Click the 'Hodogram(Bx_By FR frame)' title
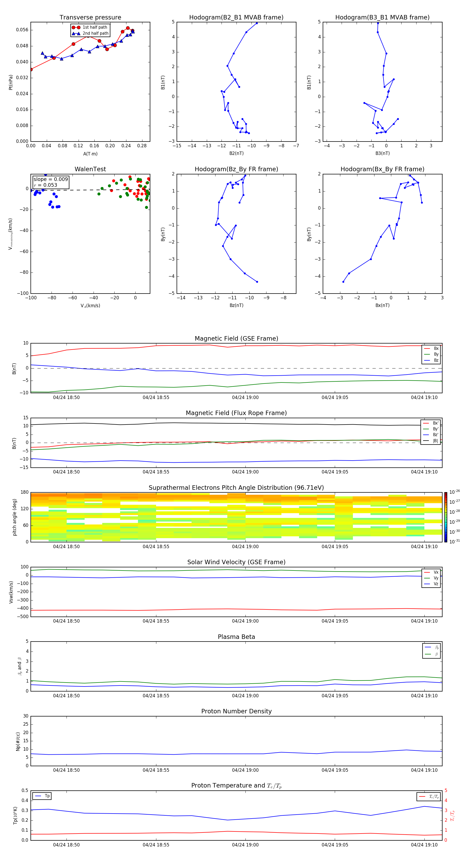Image resolution: width=473 pixels, height=868 pixels. (x=382, y=169)
